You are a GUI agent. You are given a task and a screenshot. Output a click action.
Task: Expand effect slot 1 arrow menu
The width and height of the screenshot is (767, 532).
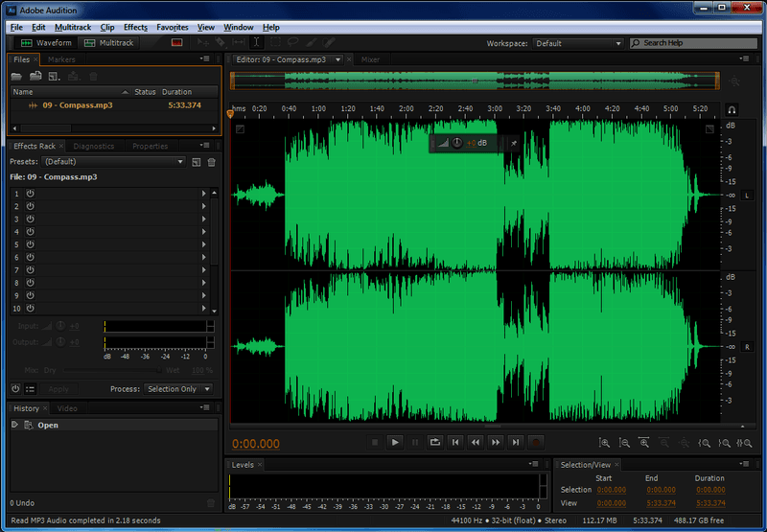coord(204,194)
